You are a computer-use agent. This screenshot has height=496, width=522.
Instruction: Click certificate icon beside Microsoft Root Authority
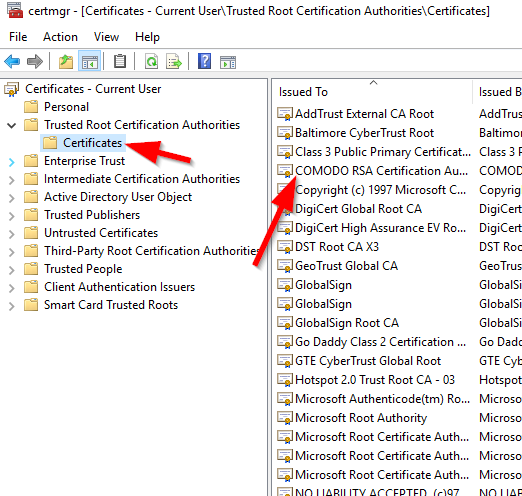(x=285, y=418)
